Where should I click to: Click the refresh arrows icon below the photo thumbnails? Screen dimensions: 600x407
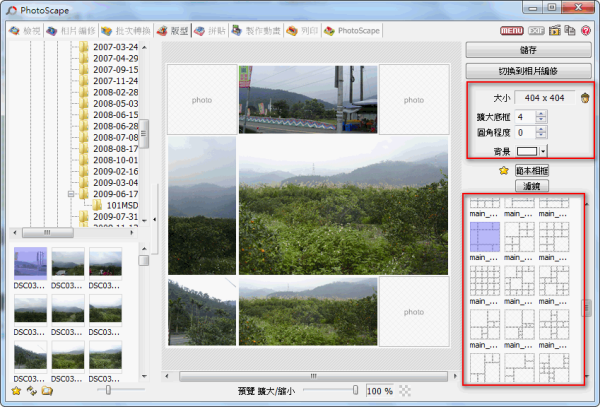[x=31, y=391]
